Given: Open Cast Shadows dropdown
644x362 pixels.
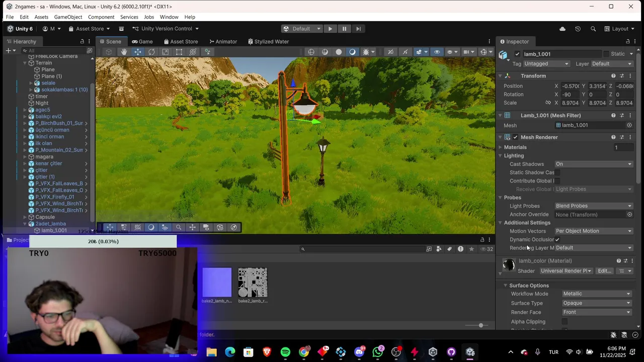Looking at the screenshot, I should 594,164.
